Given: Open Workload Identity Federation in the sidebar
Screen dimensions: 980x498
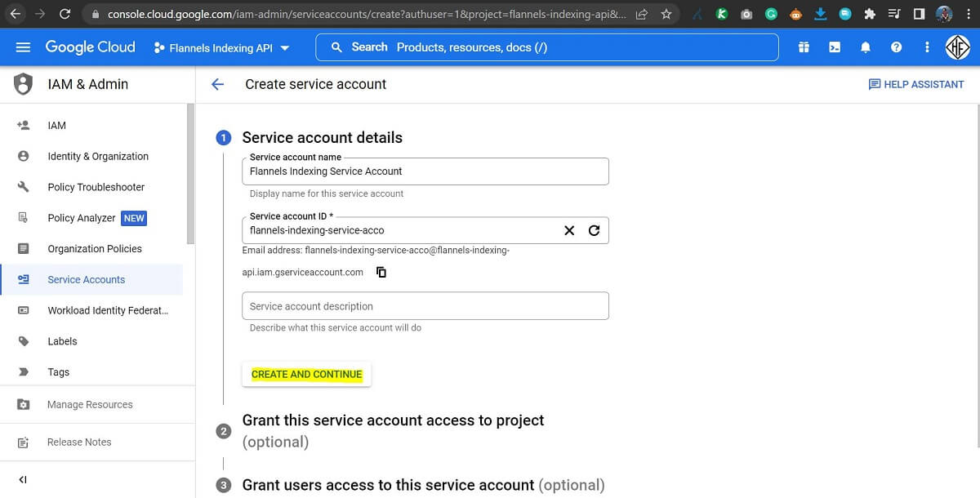Looking at the screenshot, I should coord(91,310).
